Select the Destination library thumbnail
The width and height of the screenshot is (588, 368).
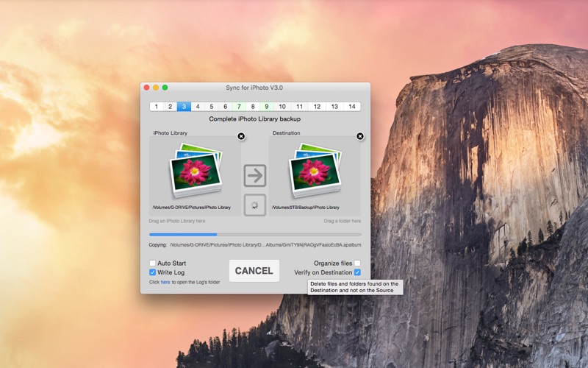(x=315, y=171)
